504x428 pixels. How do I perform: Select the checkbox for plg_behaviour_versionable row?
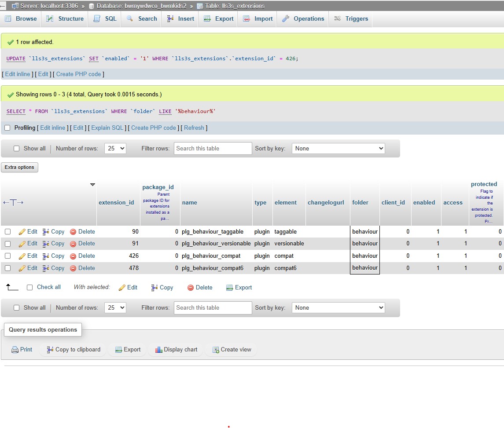tap(7, 244)
